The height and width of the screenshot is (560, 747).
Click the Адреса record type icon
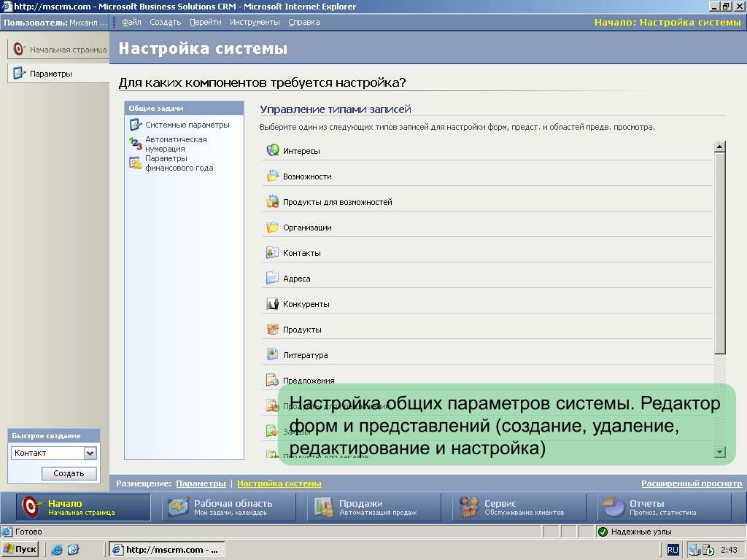tap(273, 278)
